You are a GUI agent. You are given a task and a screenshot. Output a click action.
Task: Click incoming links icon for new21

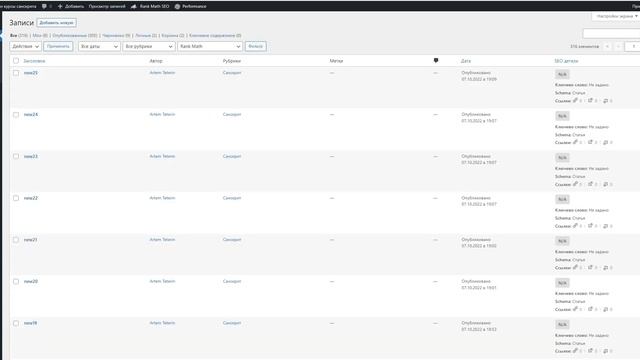pyautogui.click(x=605, y=267)
